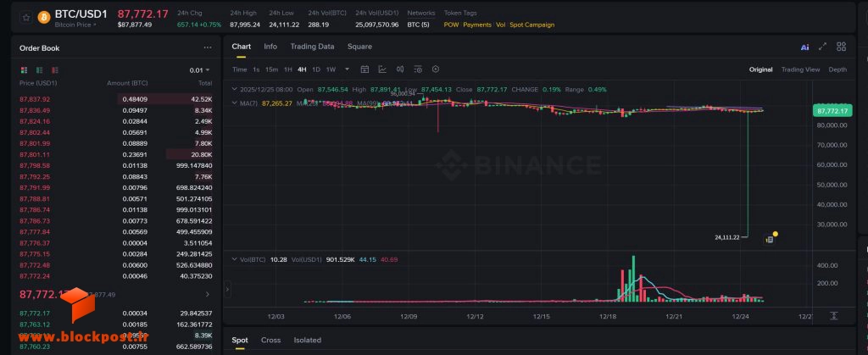868x355 pixels.
Task: Show only sell orders in order book
Action: point(55,70)
